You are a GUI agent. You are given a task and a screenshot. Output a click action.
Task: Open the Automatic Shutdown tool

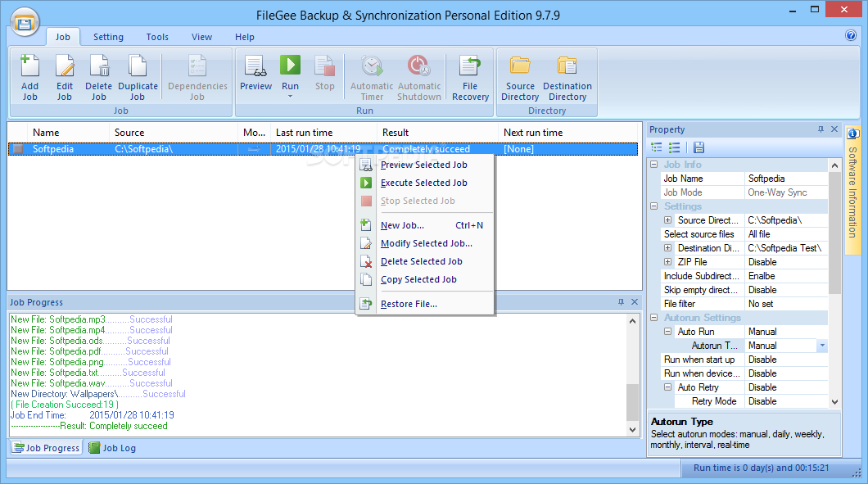coord(419,78)
